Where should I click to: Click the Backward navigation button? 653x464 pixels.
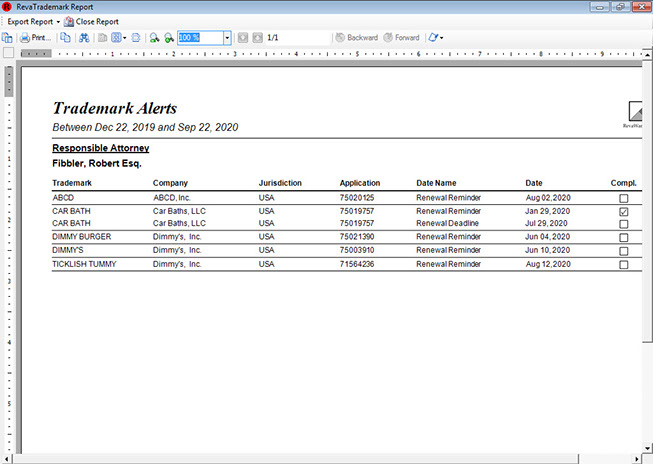[x=356, y=37]
